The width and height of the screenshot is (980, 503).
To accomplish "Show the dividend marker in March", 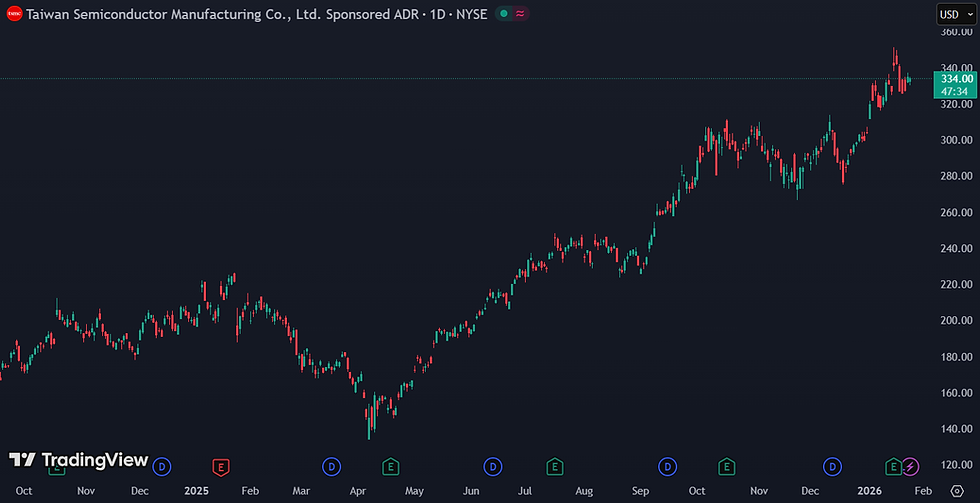I will 331,466.
